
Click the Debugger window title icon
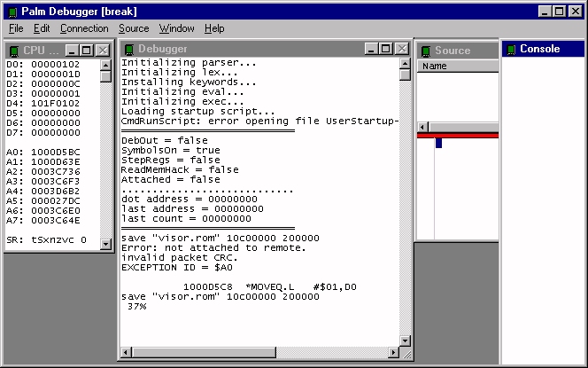coord(129,49)
